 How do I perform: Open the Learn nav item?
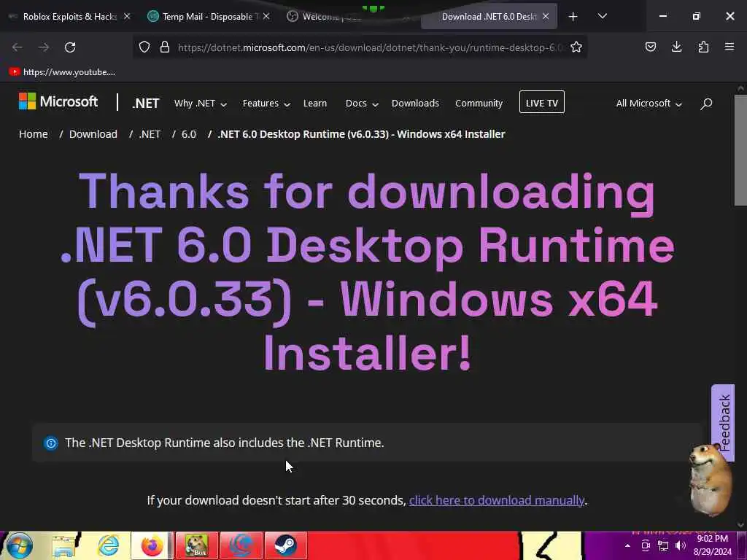(315, 104)
